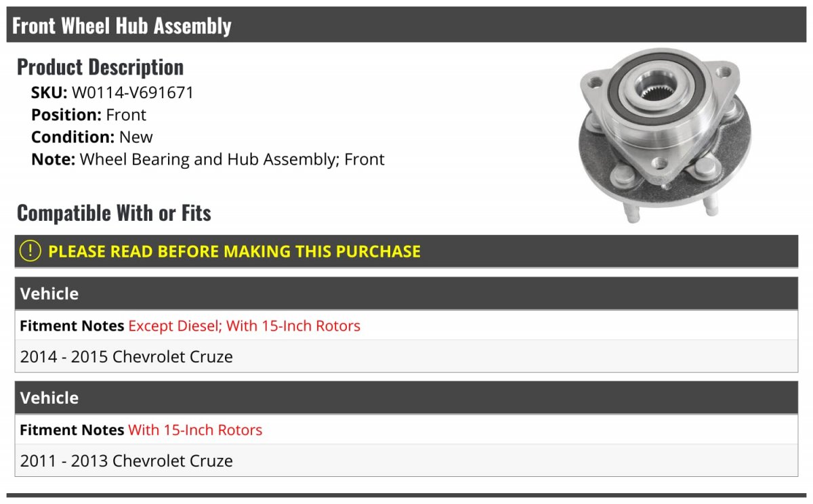
Task: Click the bold SKU label
Action: (x=49, y=93)
